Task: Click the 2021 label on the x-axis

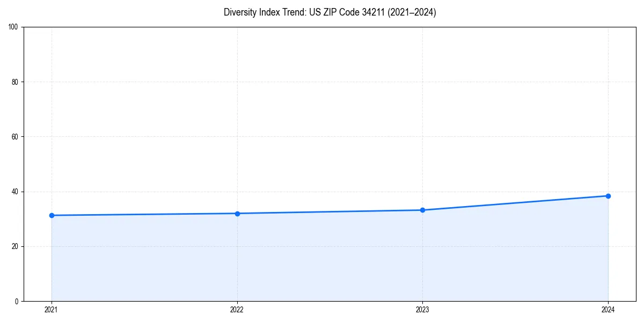Action: pos(51,310)
